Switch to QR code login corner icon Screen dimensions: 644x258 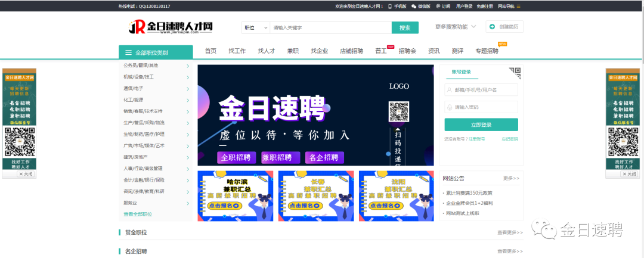click(515, 73)
